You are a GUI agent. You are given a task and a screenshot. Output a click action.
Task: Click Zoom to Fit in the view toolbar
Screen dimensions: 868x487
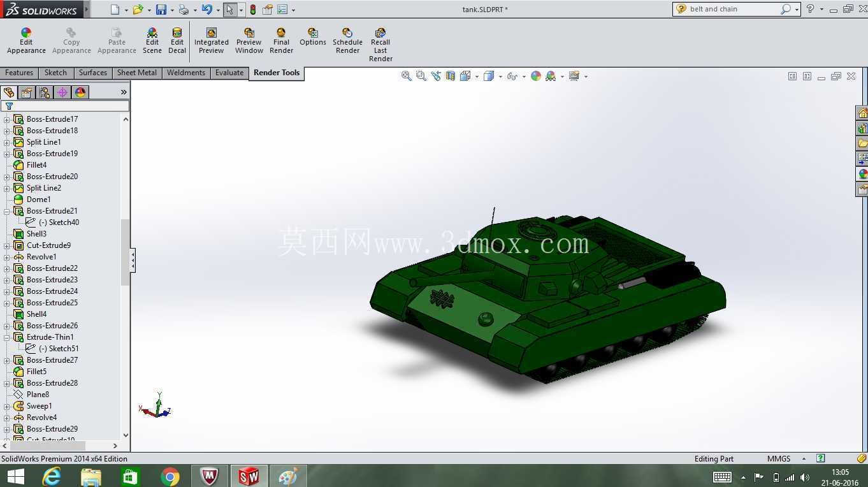pos(406,76)
